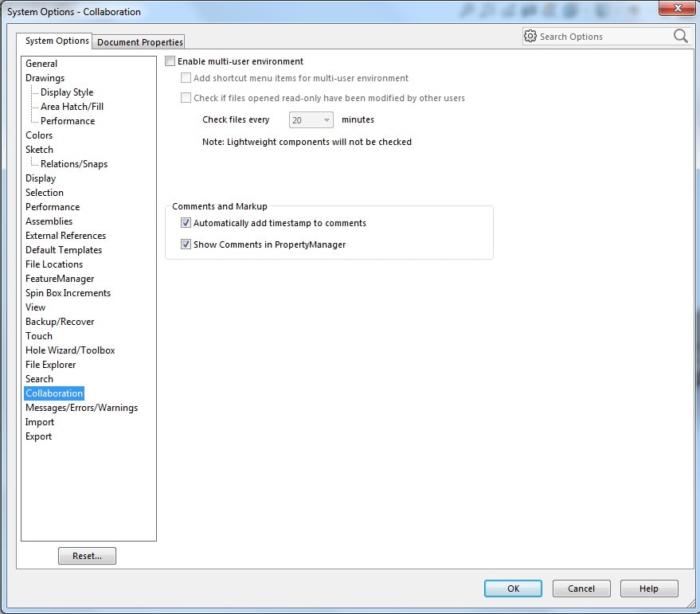Uncheck Show Comments in PropertyManager
The width and height of the screenshot is (700, 614).
tap(186, 244)
